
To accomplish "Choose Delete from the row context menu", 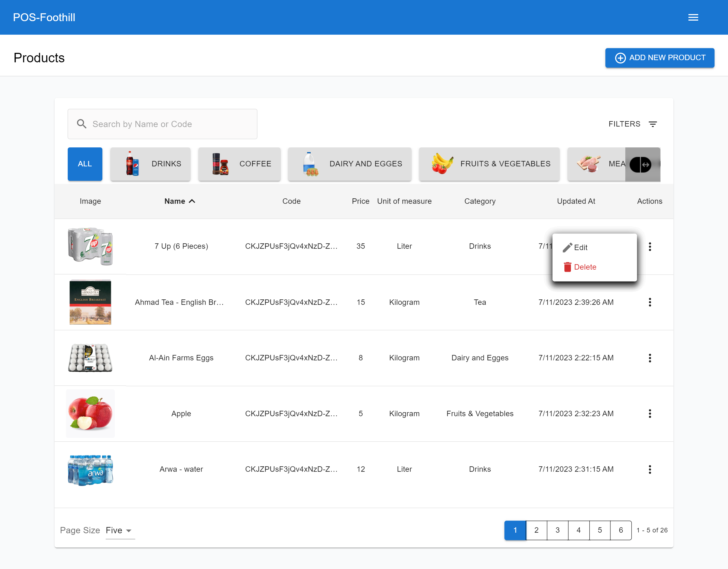I will tap(586, 267).
